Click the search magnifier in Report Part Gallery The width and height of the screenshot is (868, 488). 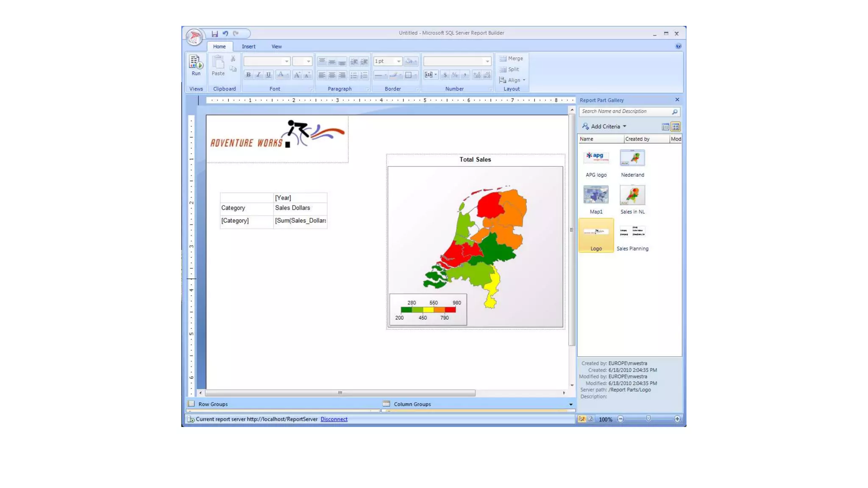675,112
